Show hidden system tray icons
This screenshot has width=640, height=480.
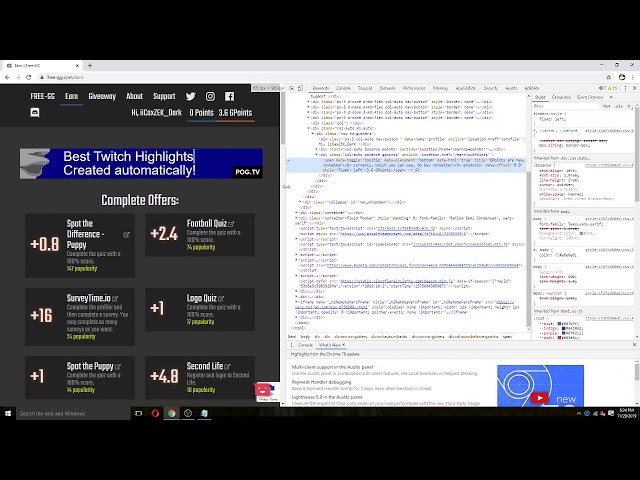pyautogui.click(x=579, y=413)
